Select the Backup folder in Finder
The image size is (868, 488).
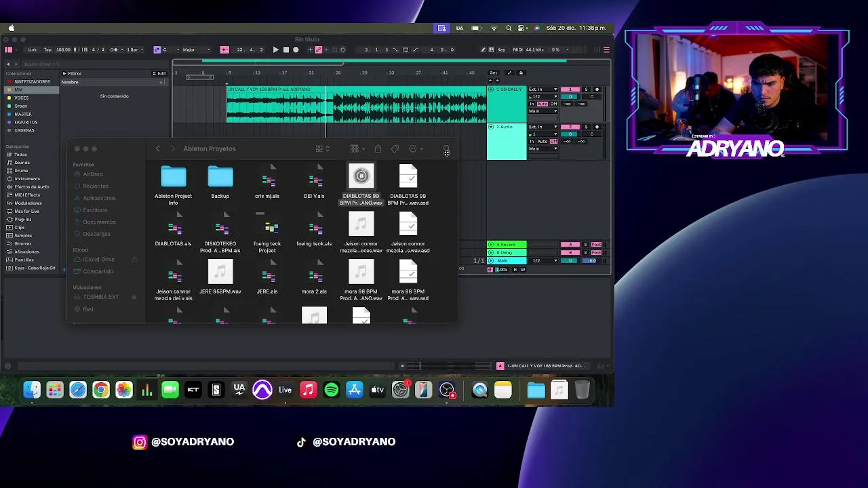click(x=220, y=183)
